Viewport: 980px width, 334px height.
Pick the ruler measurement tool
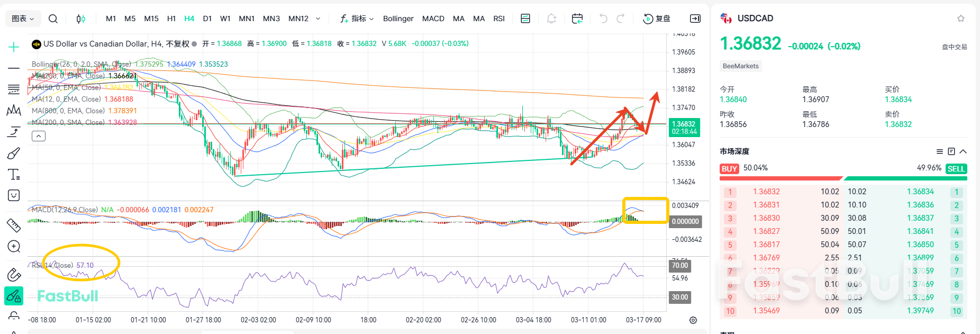coord(14,225)
